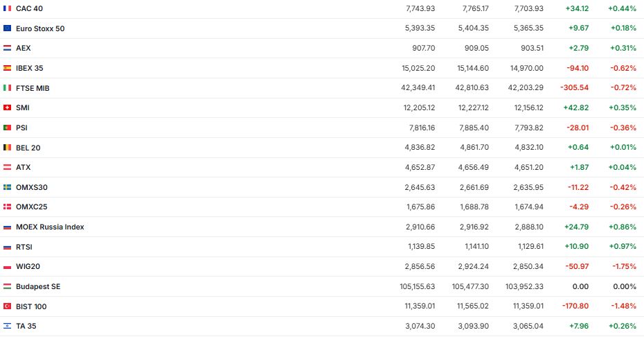Click the Portugal flag icon beside PSI

(x=7, y=128)
